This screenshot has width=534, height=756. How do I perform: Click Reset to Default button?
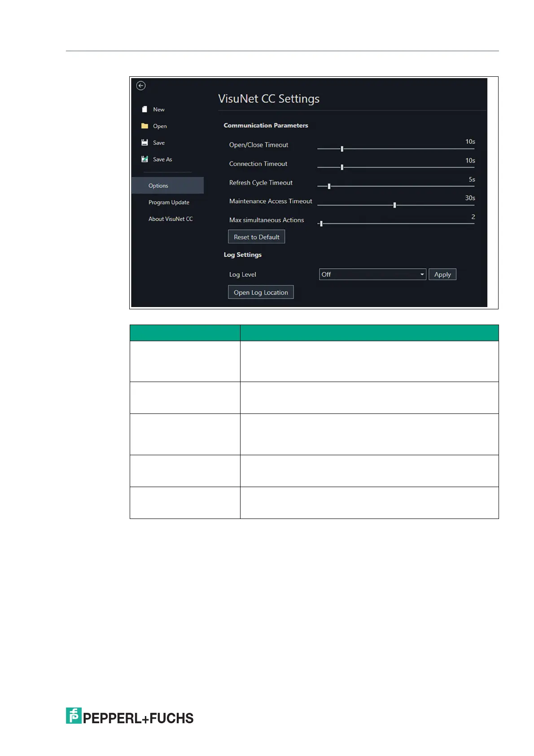pos(257,237)
